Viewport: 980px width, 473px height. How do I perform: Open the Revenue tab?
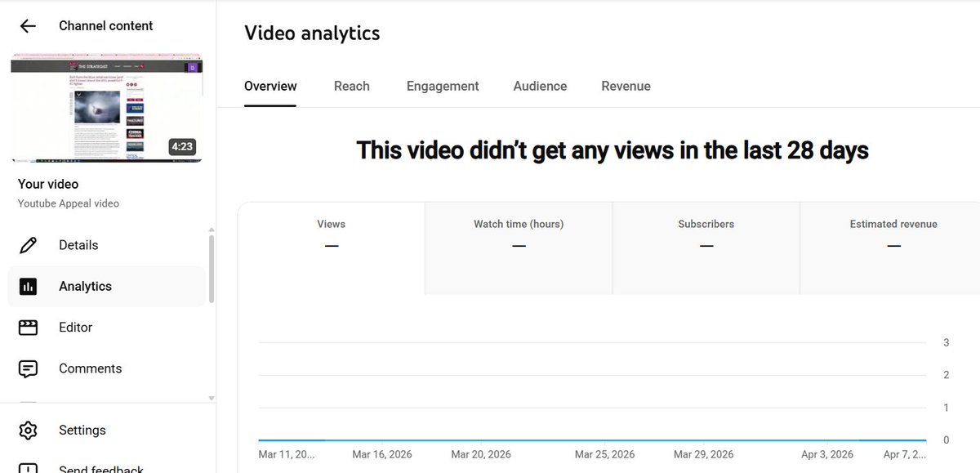tap(626, 86)
